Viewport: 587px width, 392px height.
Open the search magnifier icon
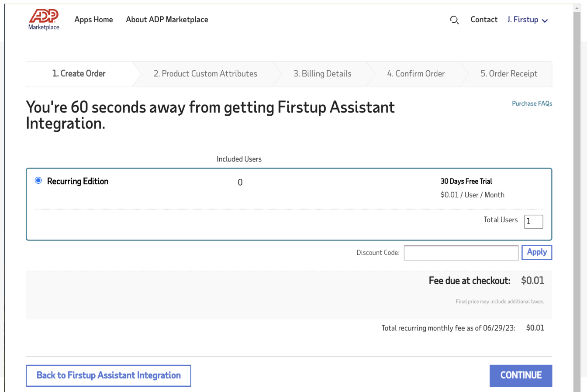[x=454, y=20]
